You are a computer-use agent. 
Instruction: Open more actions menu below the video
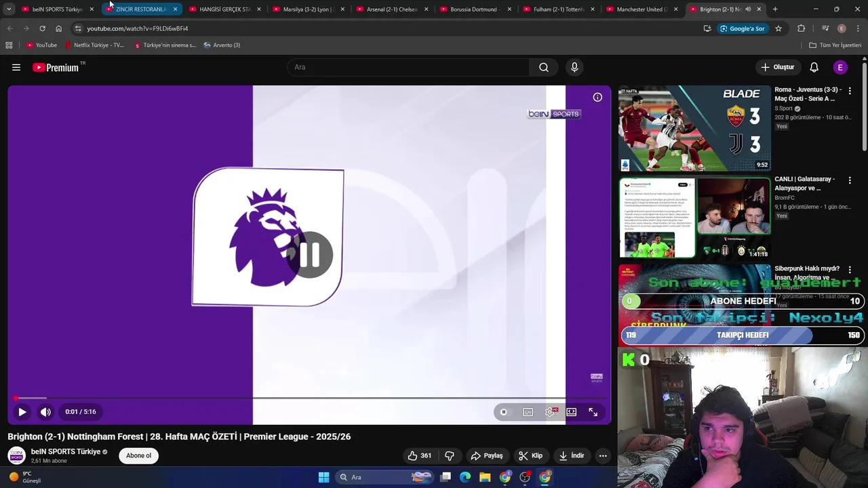pyautogui.click(x=603, y=455)
